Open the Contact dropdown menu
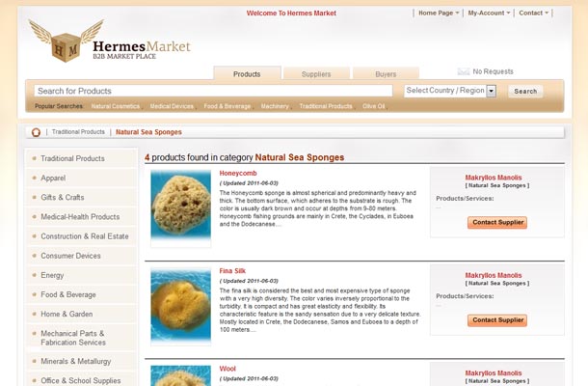588x386 pixels. click(534, 13)
